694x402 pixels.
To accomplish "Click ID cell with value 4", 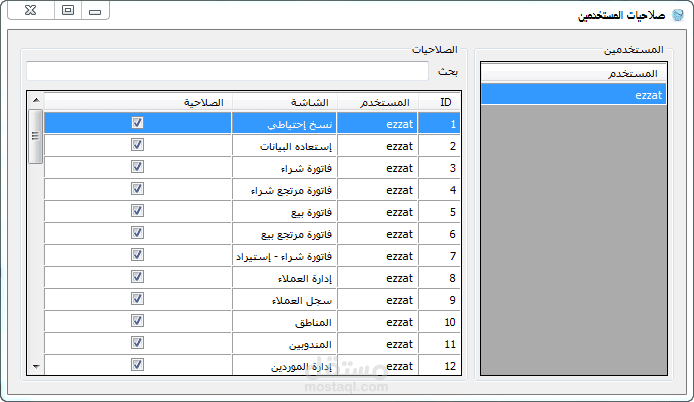I will [440, 189].
